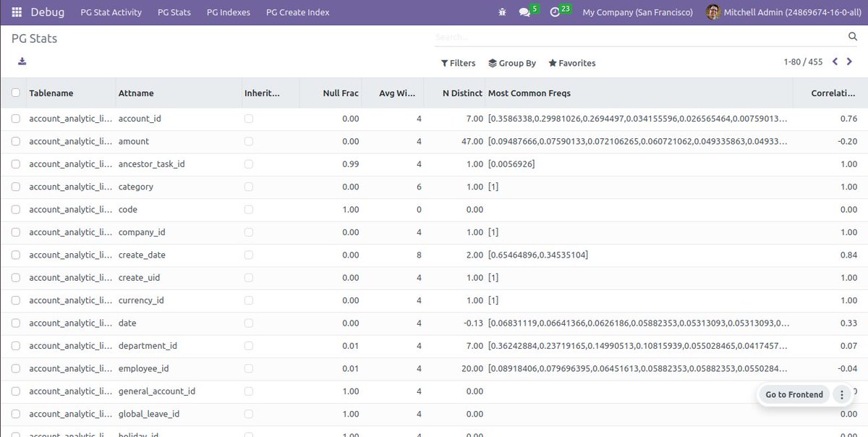Click the debug bug icon in the top bar
The width and height of the screenshot is (868, 437).
(x=502, y=12)
